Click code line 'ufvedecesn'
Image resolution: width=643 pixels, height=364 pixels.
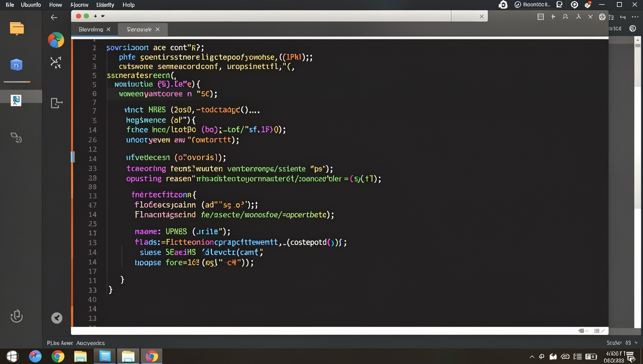coord(176,158)
